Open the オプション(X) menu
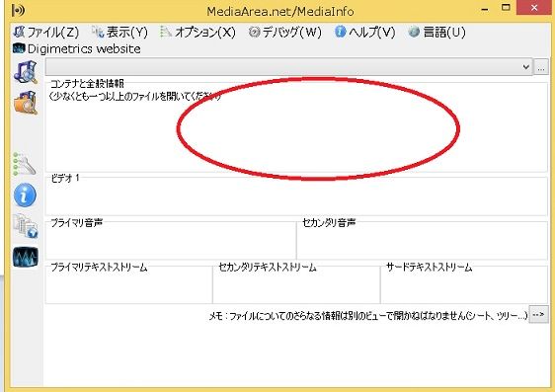555x392 pixels. (198, 33)
